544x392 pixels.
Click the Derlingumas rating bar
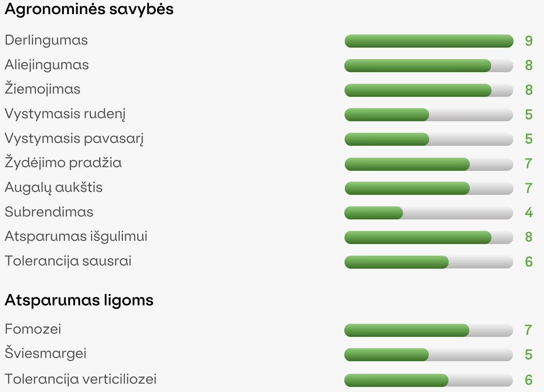(429, 41)
